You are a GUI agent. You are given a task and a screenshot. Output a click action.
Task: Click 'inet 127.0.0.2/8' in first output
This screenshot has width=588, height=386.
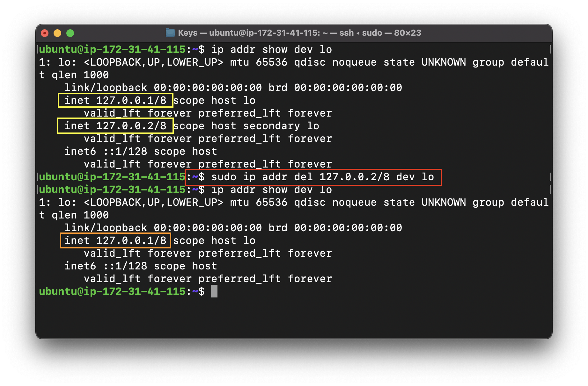(x=115, y=126)
